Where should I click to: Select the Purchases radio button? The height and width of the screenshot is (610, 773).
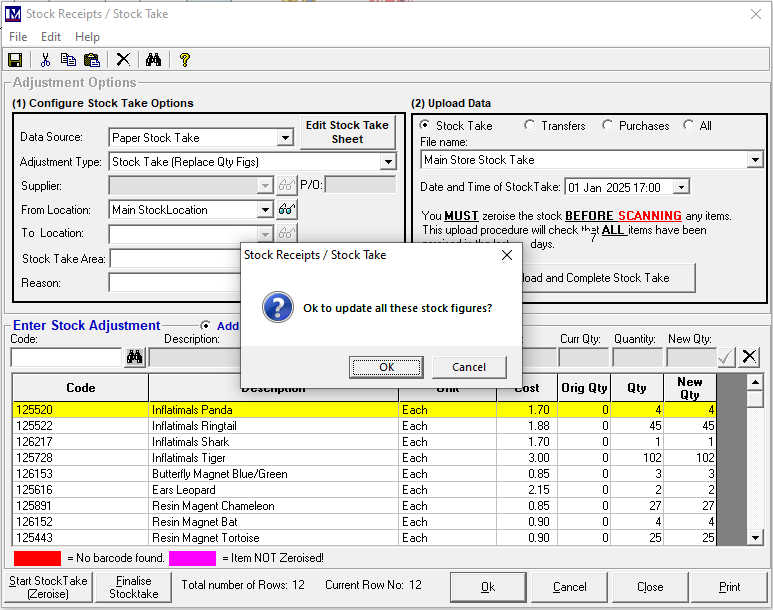point(607,126)
